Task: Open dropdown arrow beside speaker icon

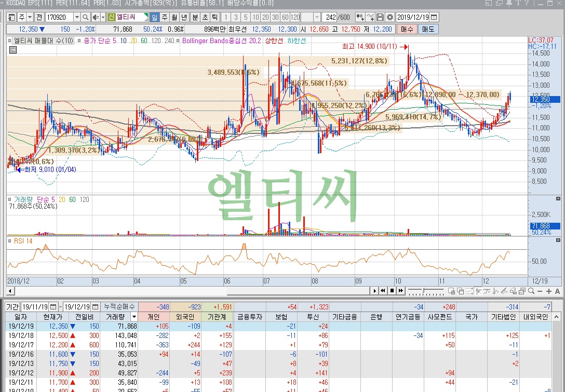Action: point(103,17)
